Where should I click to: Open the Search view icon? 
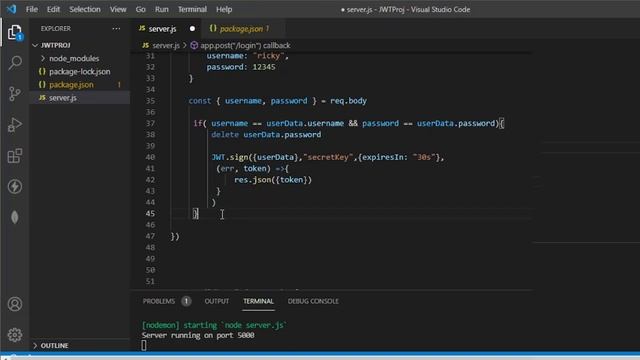click(x=15, y=63)
